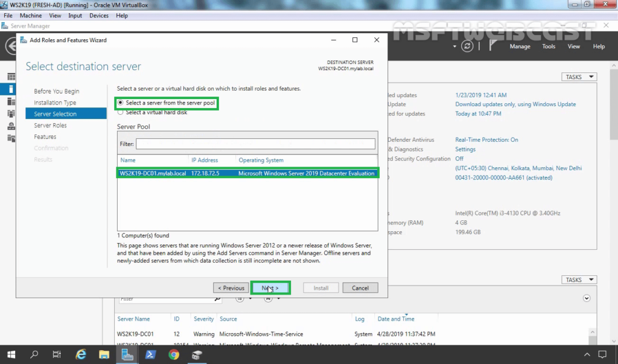Open the File menu in VirtualBox
Viewport: 618px width, 364px height.
pyautogui.click(x=8, y=15)
